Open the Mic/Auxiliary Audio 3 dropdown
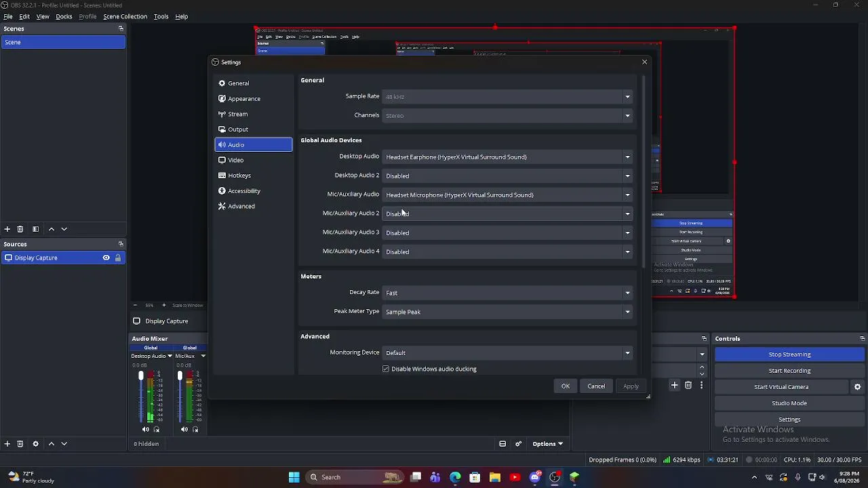The height and width of the screenshot is (488, 868). point(508,233)
